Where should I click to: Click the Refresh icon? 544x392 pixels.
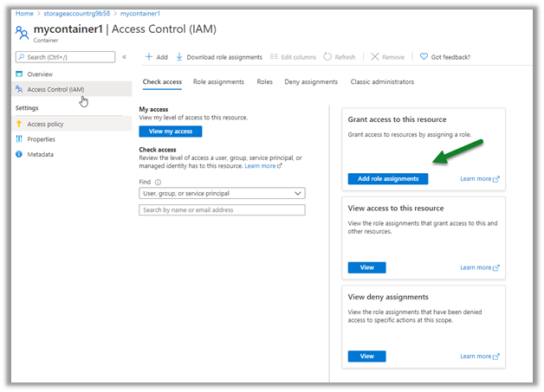point(327,57)
